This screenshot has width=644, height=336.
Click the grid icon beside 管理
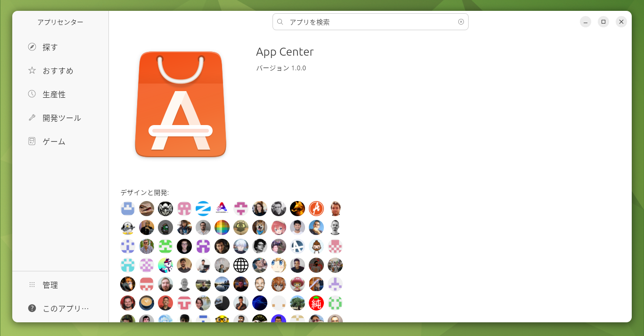32,285
